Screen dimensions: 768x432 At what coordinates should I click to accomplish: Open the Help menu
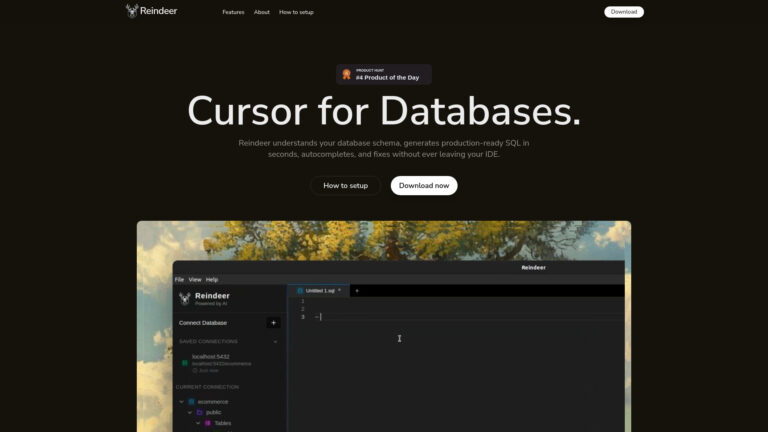pos(212,280)
